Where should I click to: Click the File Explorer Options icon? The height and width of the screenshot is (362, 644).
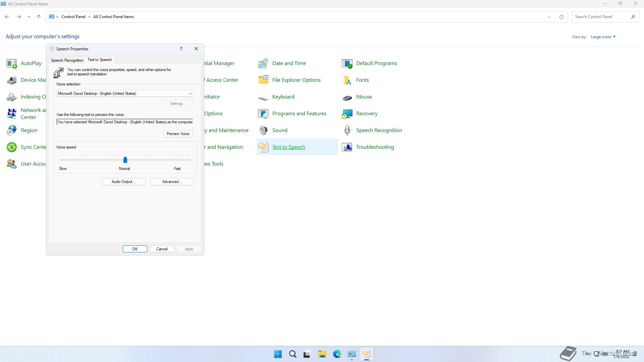263,80
